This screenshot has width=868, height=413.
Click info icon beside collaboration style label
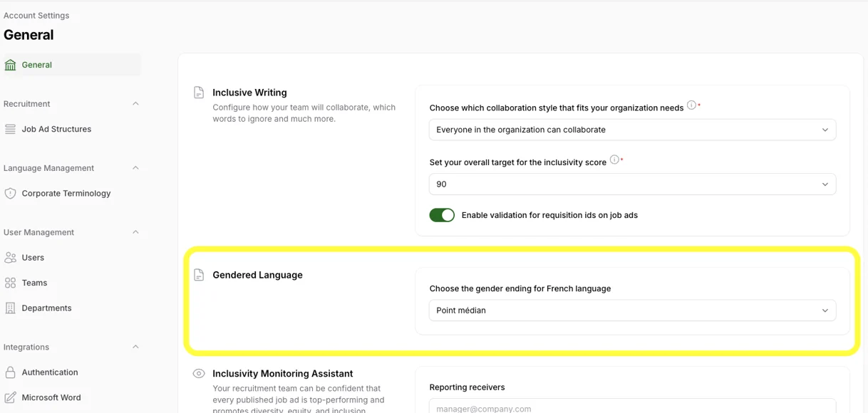coord(691,106)
